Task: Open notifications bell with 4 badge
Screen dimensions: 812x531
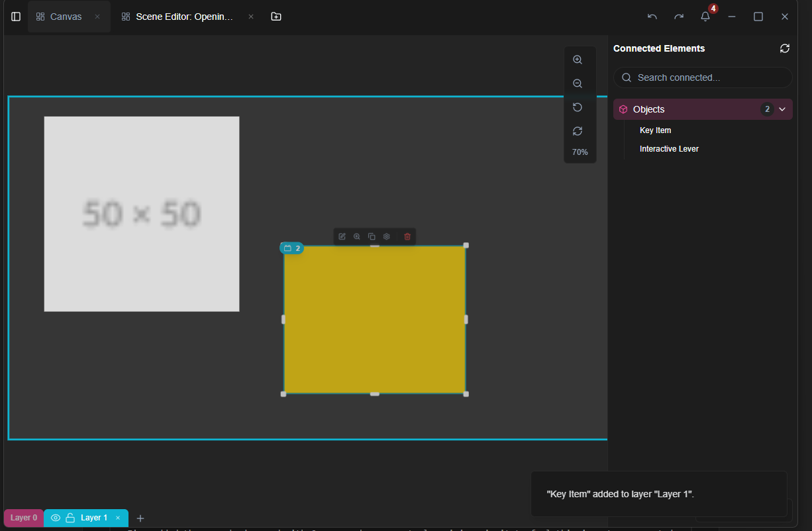Action: (x=705, y=17)
